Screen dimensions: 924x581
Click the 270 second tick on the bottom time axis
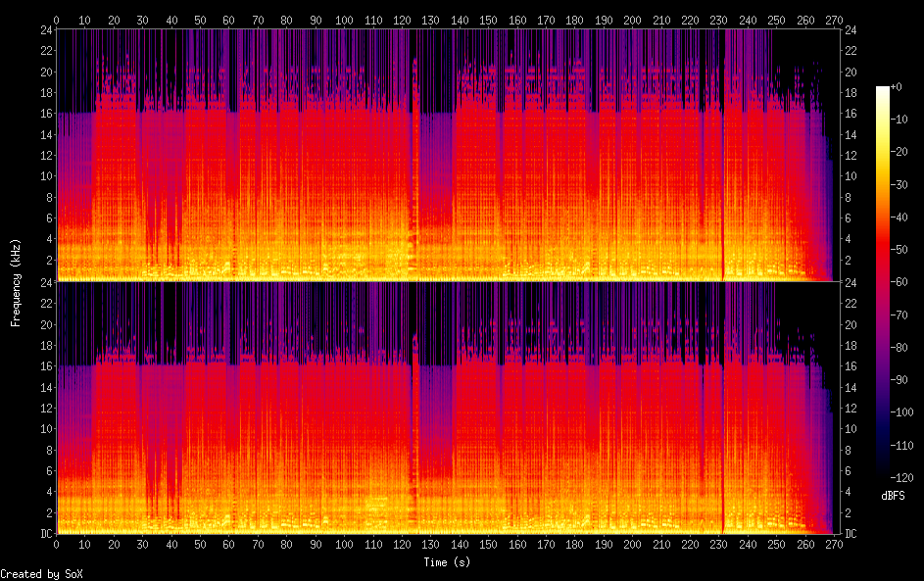tap(834, 543)
